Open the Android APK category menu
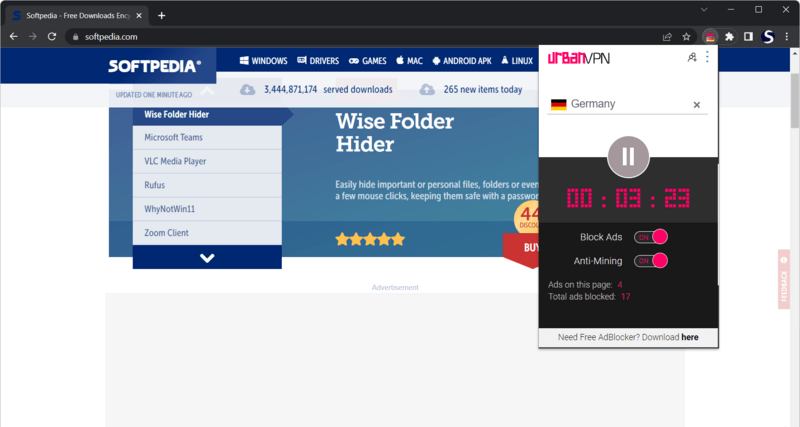800x427 pixels. 462,61
